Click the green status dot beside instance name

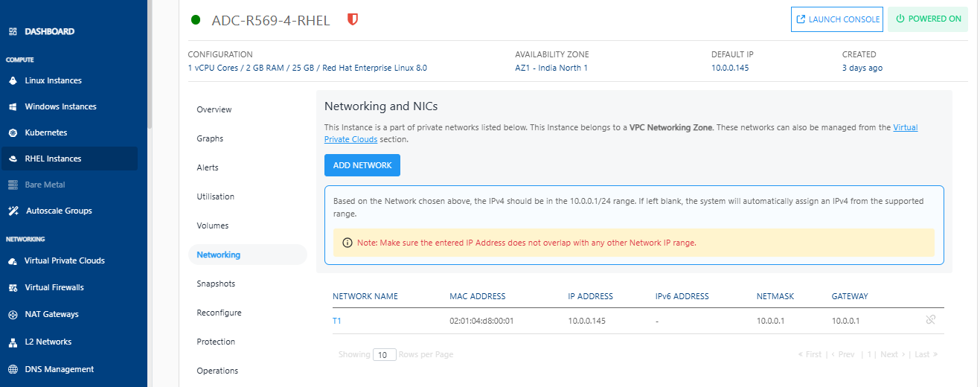pos(196,20)
